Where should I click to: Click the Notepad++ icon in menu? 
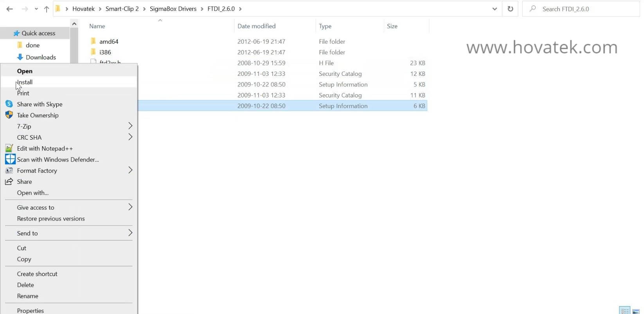(9, 148)
